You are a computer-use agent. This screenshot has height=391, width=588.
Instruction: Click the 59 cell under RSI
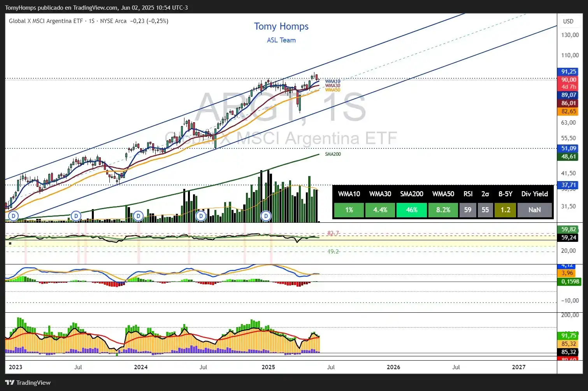pos(468,210)
